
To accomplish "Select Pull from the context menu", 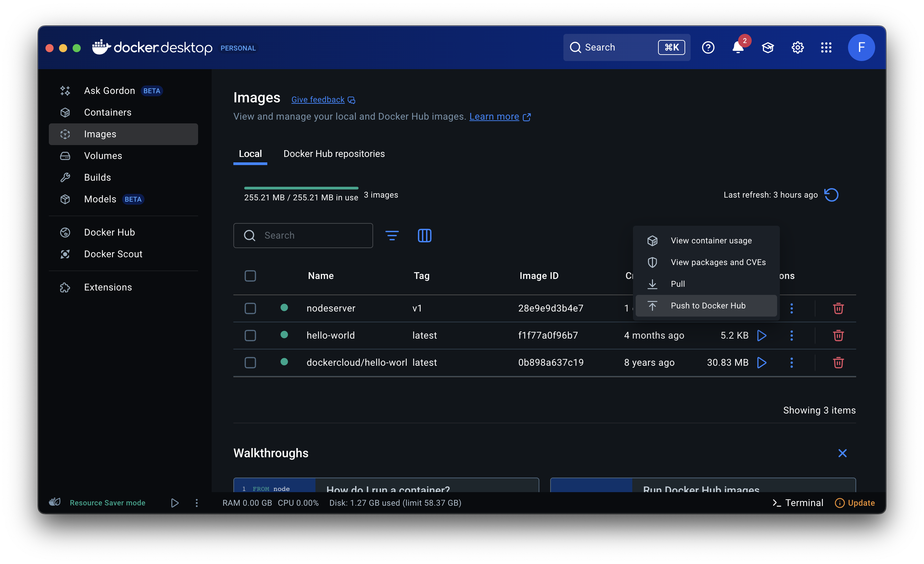I will click(706, 284).
